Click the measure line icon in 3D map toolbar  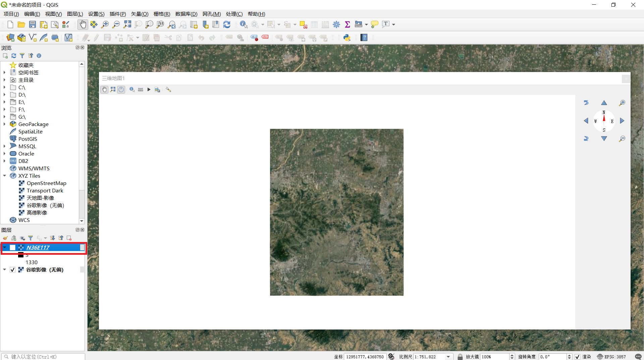141,89
